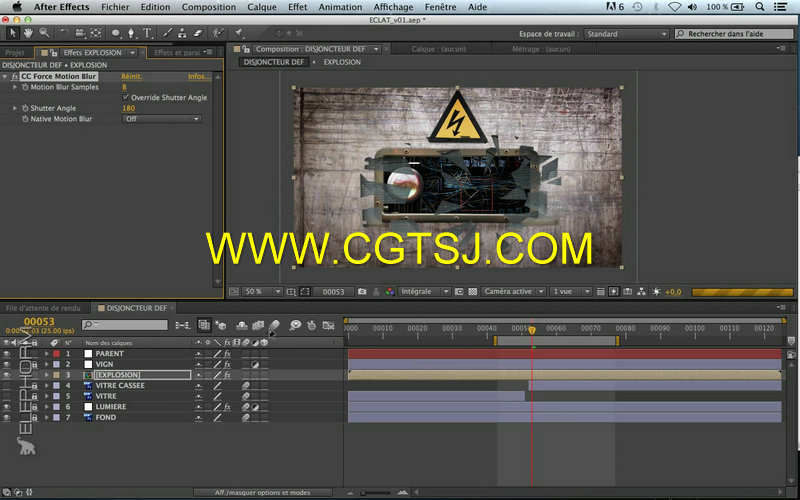Hide the PARENT layer eye
This screenshot has height=500, width=800.
6,353
